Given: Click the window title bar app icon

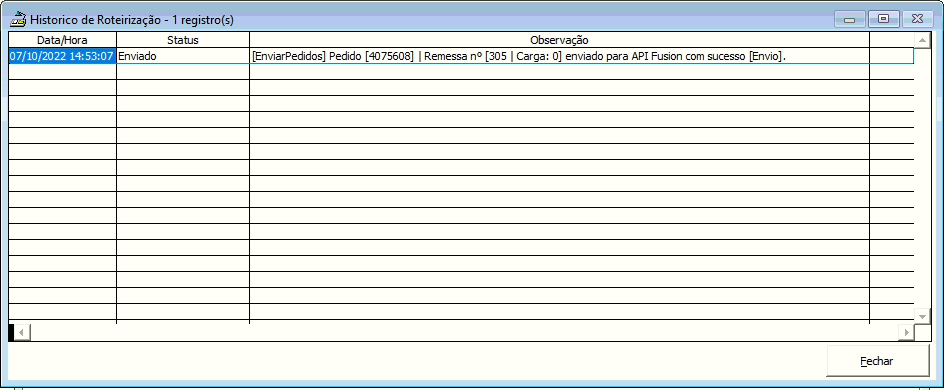Looking at the screenshot, I should (19, 19).
